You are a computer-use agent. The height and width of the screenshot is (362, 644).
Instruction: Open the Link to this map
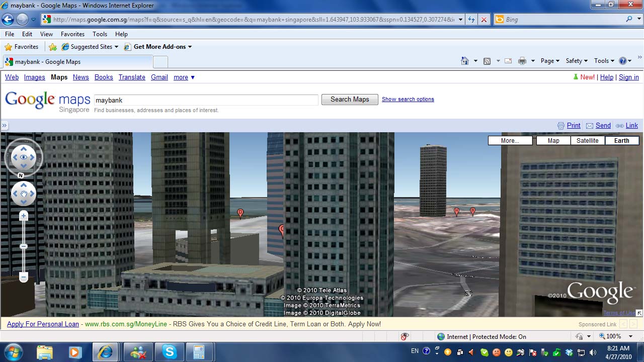click(632, 126)
